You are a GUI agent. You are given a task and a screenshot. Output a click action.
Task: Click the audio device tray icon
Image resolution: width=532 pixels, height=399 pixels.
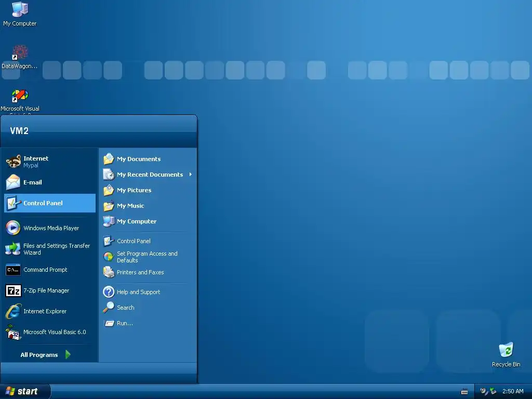484,391
